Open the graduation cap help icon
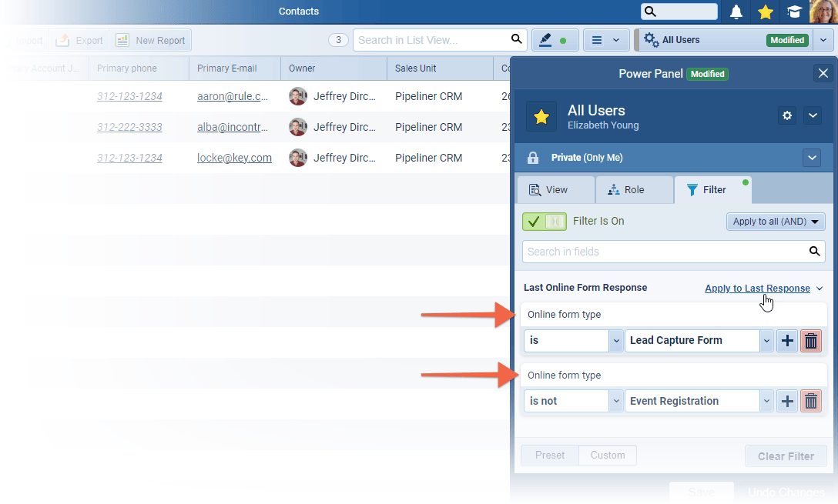 pos(793,12)
